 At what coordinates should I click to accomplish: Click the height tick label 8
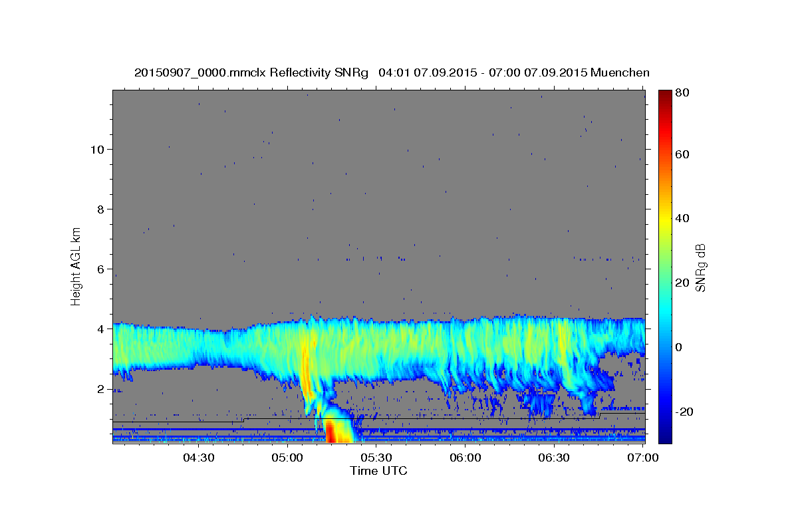tap(100, 209)
